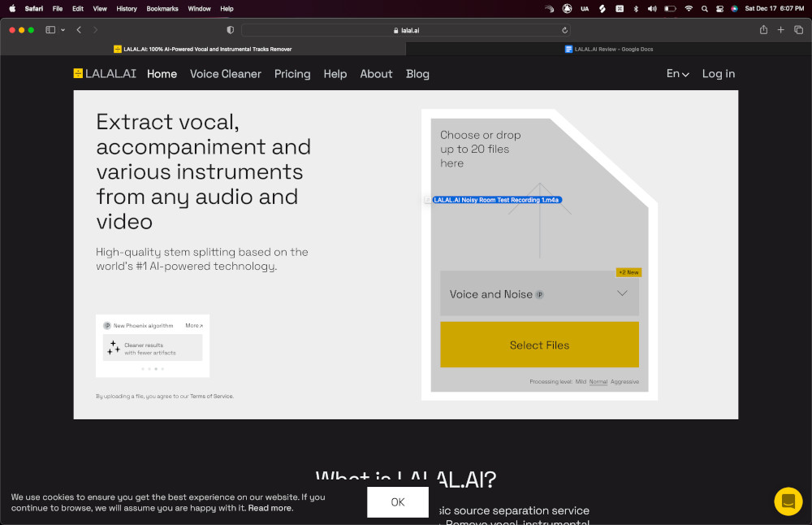
Task: Open the Terms of Service link
Action: (211, 396)
